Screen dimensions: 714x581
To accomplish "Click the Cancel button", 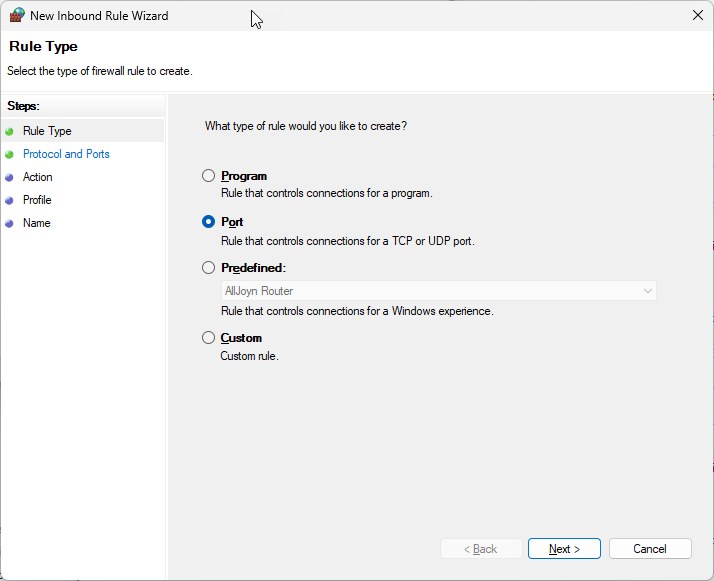I will pos(650,549).
